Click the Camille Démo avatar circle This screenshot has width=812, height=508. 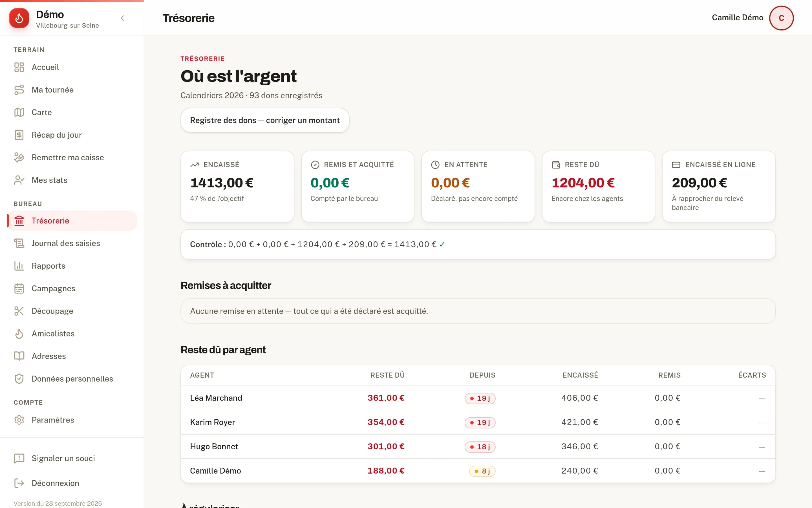click(x=781, y=18)
